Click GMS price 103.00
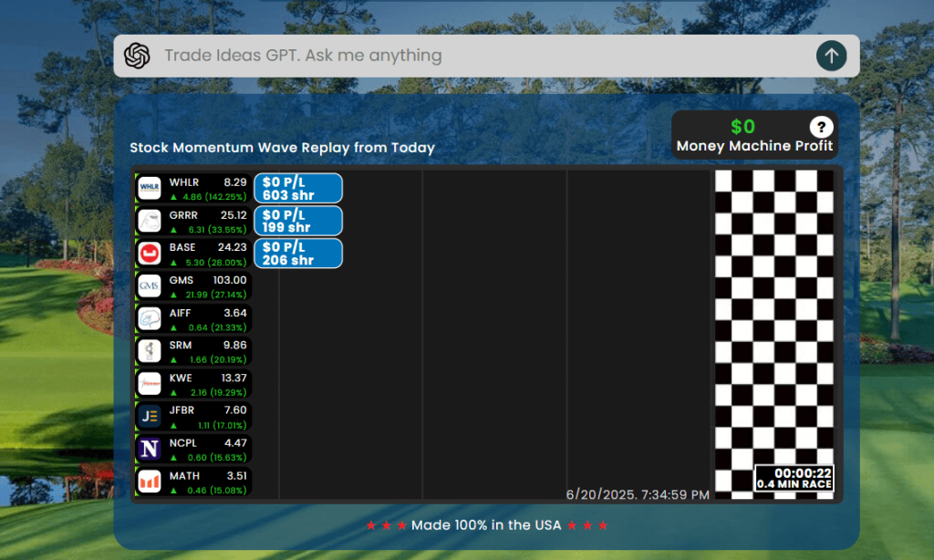The image size is (934, 560). (230, 280)
